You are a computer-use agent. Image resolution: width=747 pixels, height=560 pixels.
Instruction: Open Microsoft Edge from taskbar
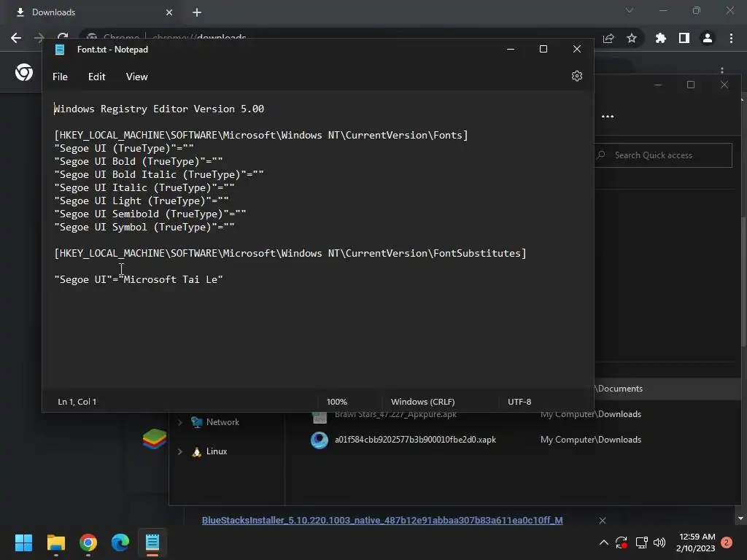(120, 542)
